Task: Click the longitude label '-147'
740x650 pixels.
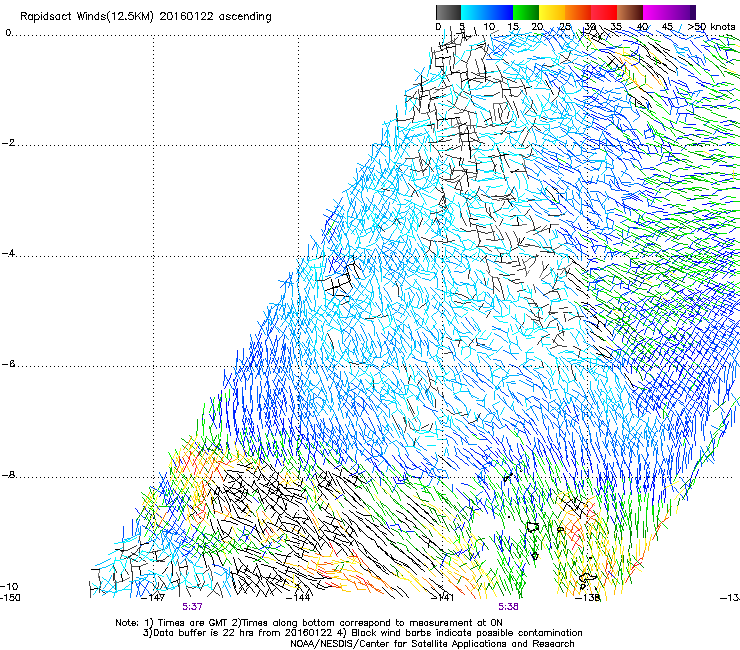Action: click(153, 598)
